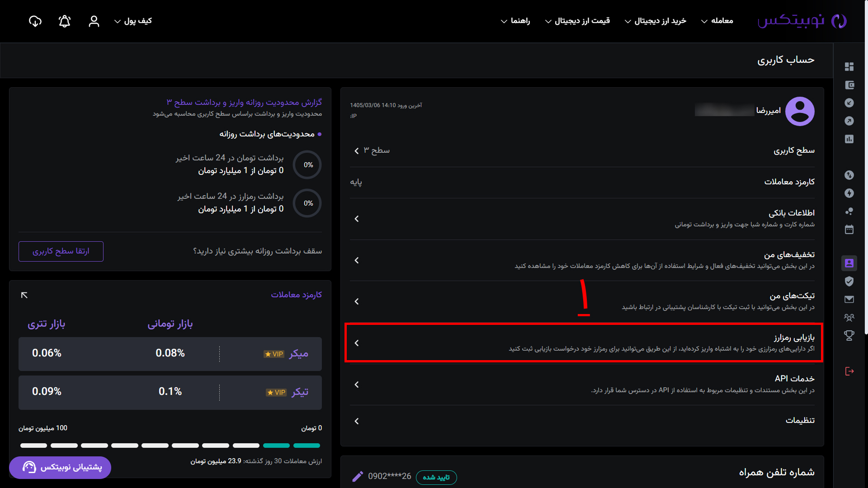Open اطلاعات بانکی section
The width and height of the screenshot is (868, 488).
582,219
